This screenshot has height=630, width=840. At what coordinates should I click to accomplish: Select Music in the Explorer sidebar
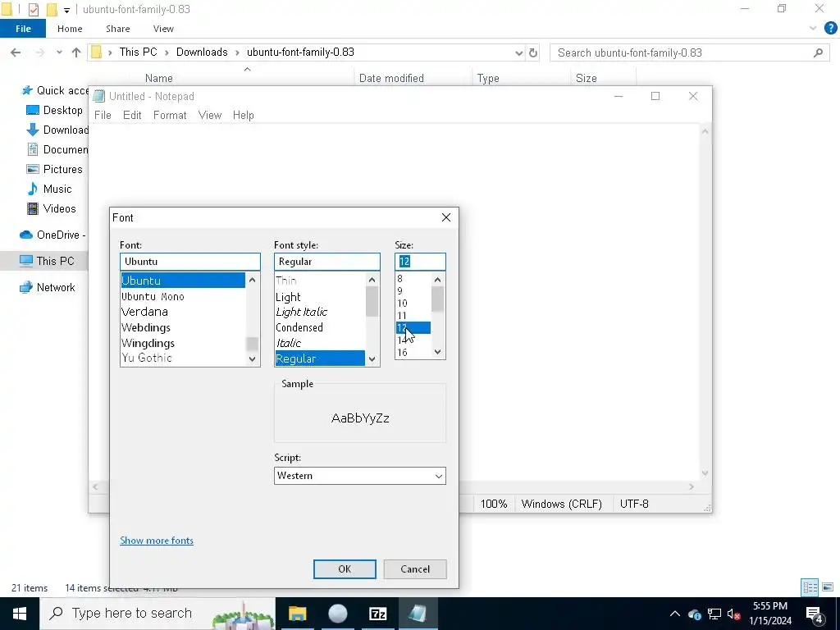(x=49, y=189)
